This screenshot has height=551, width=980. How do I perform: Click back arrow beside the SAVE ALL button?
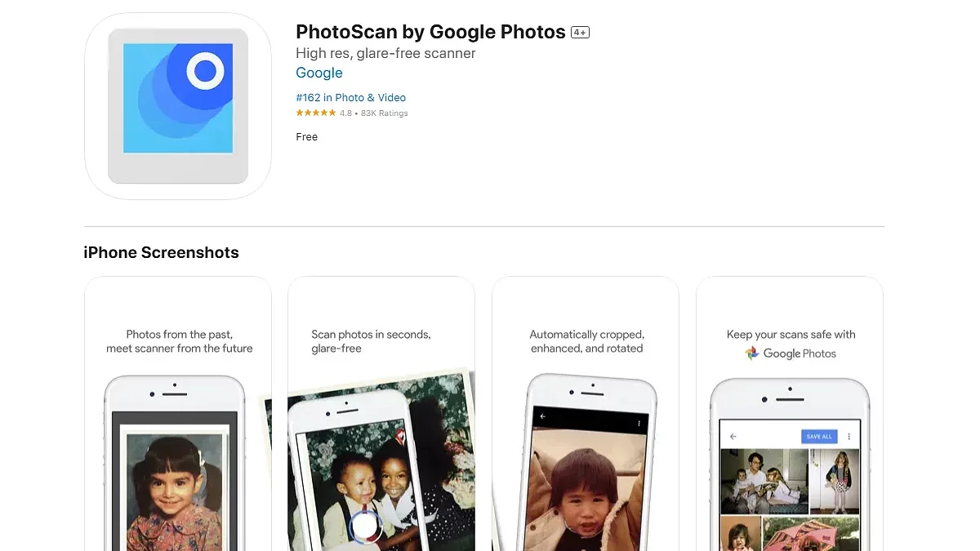coord(733,437)
